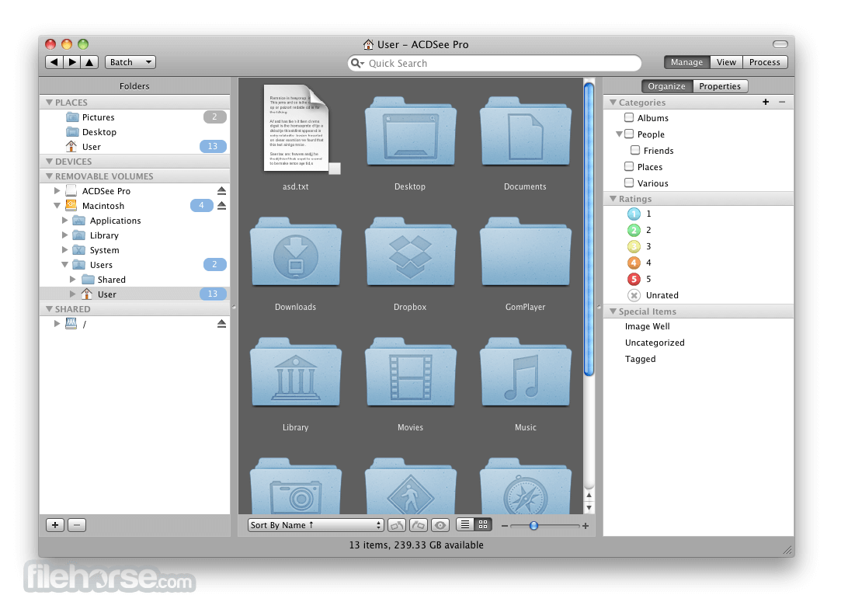Rotate right using the toolbar icon
Screen dimensions: 848x616
(x=418, y=525)
